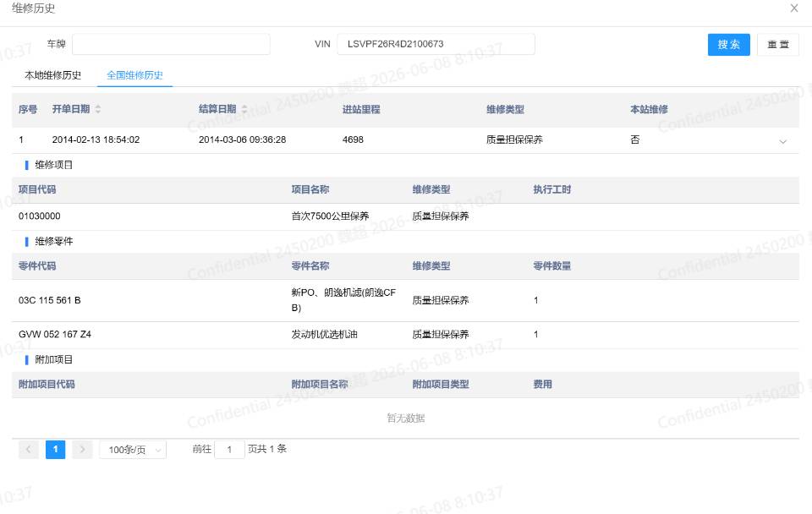Click part name 新PO、朗逸机滤
The height and width of the screenshot is (514, 812).
tap(344, 300)
